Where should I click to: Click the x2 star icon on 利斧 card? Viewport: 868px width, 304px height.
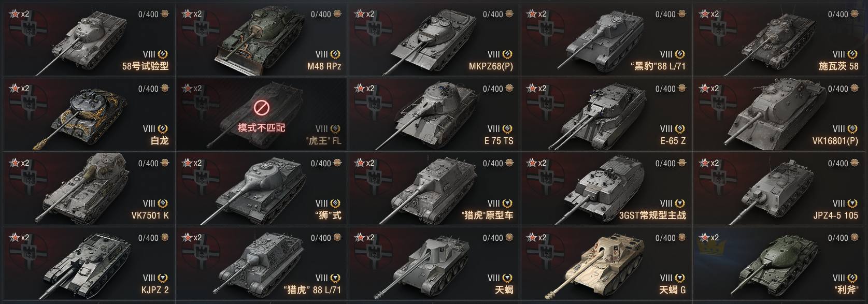click(704, 238)
